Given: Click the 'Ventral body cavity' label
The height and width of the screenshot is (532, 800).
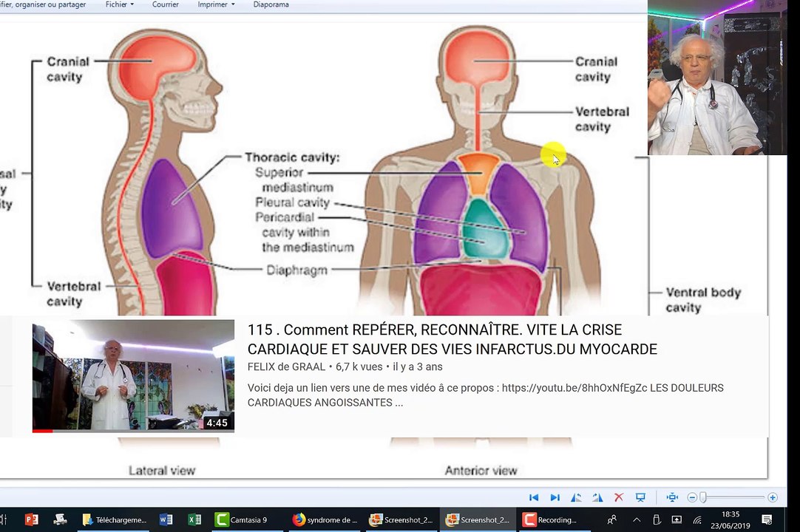Looking at the screenshot, I should coord(703,300).
